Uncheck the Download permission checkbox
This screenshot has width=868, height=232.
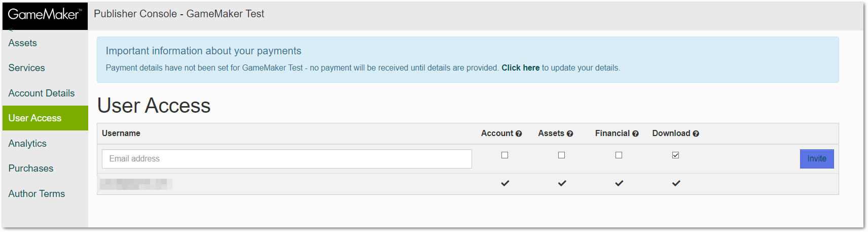pos(675,155)
